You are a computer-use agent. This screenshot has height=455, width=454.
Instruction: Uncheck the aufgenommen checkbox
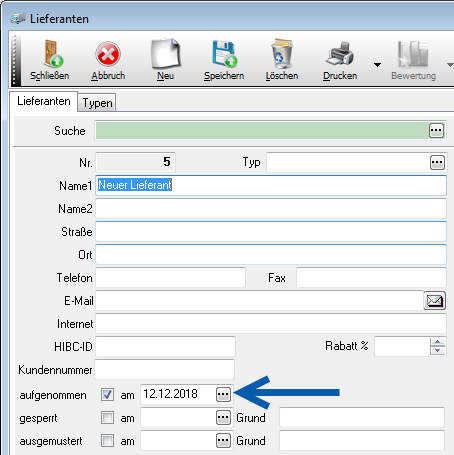(x=107, y=395)
